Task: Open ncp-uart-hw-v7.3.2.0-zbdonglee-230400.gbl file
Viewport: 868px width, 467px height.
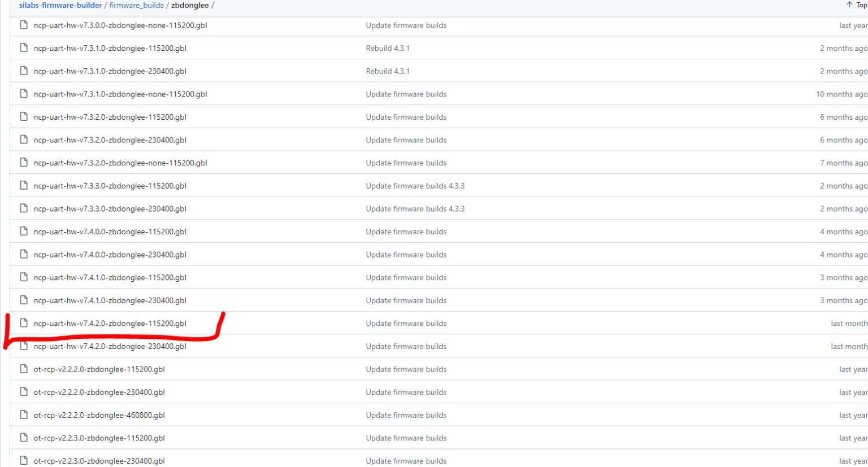Action: (x=110, y=140)
